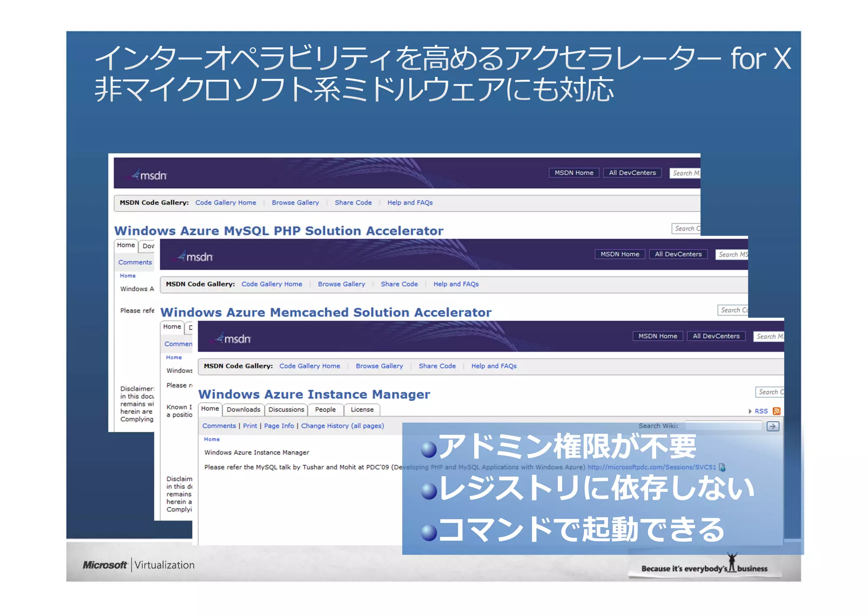Click the Search Wiki input field
The image size is (868, 614).
pos(723,426)
